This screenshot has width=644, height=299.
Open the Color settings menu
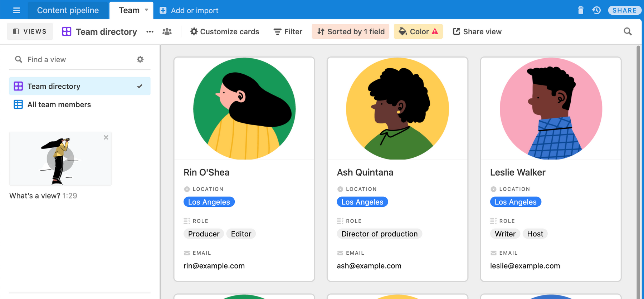click(x=418, y=31)
